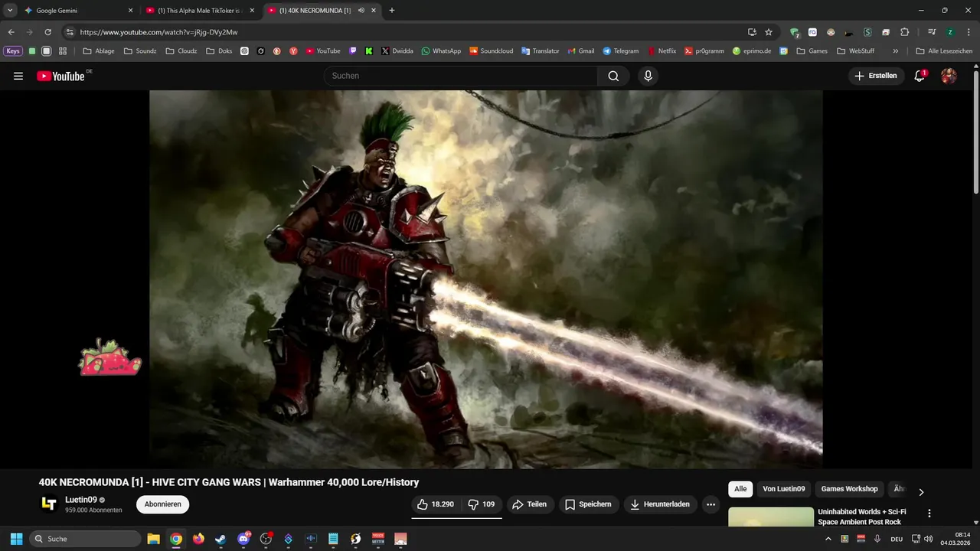Dislike the video with thumbs down
This screenshot has width=980, height=551.
[482, 504]
